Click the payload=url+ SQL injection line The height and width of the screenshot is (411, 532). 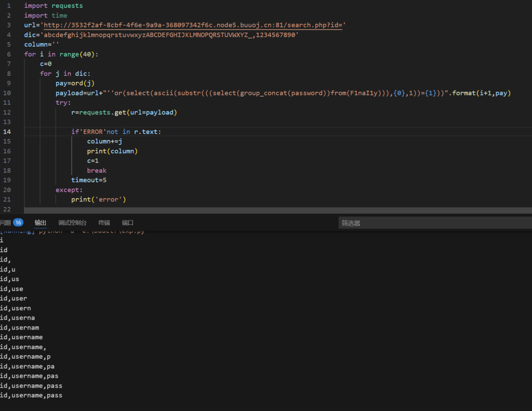pos(283,93)
